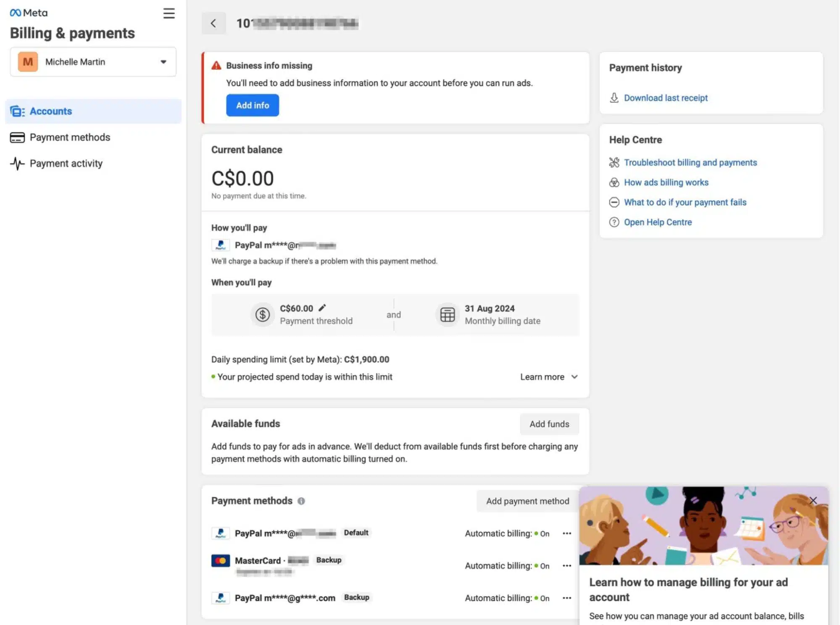Viewport: 840px width, 625px height.
Task: Open Payment activity section
Action: click(x=66, y=163)
